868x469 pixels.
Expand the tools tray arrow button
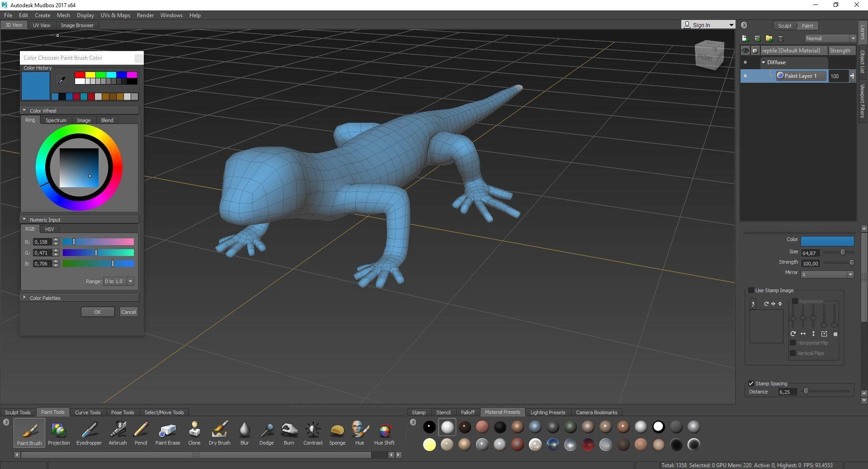pos(6,422)
